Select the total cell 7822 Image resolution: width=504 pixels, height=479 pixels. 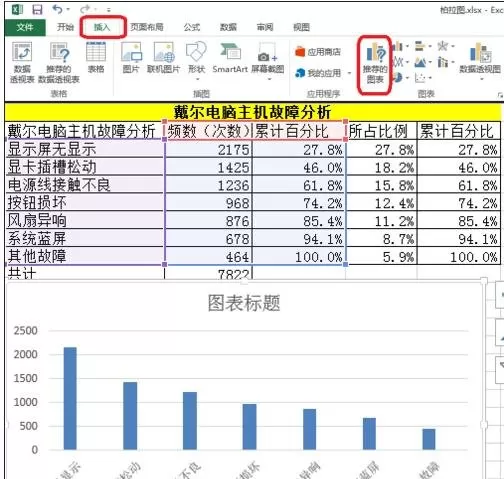pyautogui.click(x=209, y=273)
